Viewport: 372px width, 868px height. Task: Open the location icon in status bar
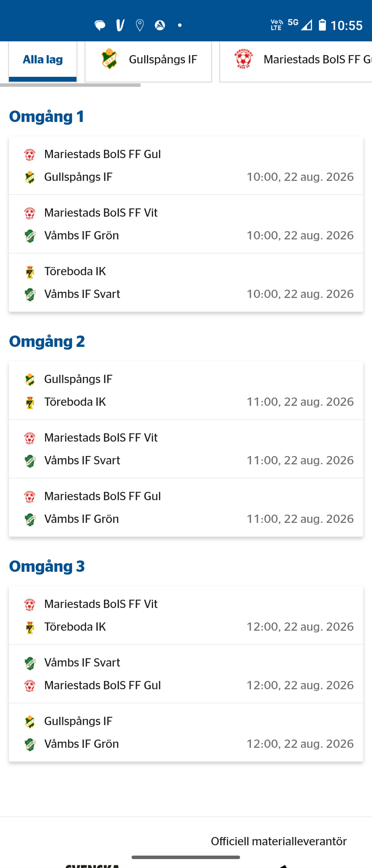pos(139,25)
